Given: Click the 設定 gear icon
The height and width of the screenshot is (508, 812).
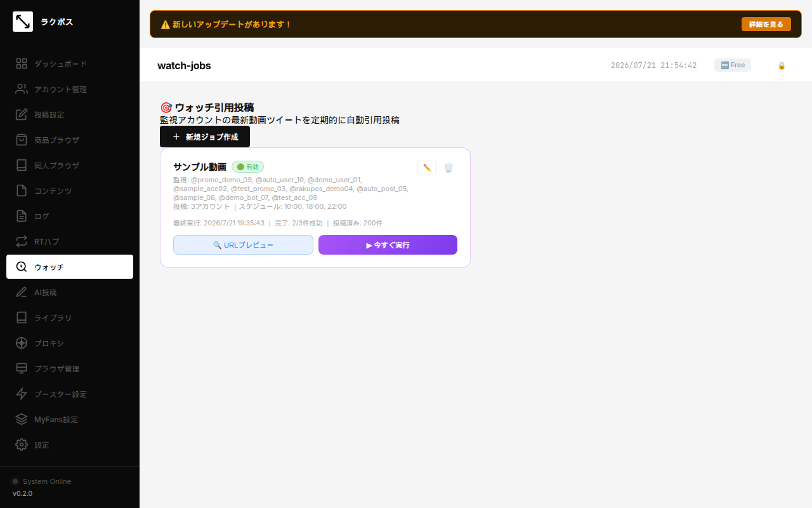Looking at the screenshot, I should pyautogui.click(x=22, y=444).
